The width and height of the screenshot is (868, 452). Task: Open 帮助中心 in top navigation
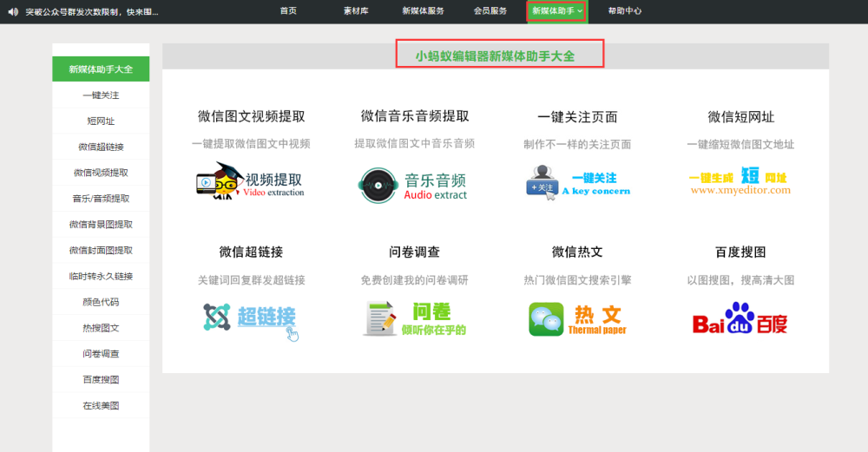[624, 11]
